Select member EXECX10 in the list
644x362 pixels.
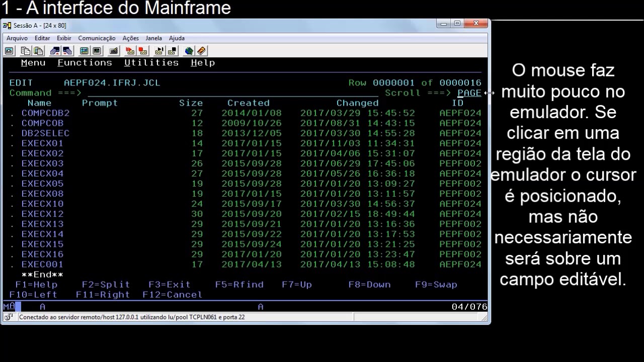pos(42,204)
